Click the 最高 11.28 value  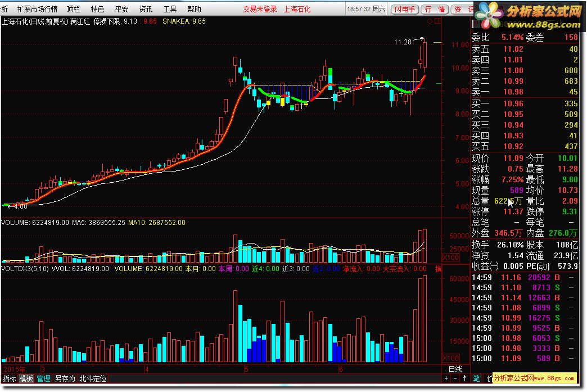click(x=567, y=169)
